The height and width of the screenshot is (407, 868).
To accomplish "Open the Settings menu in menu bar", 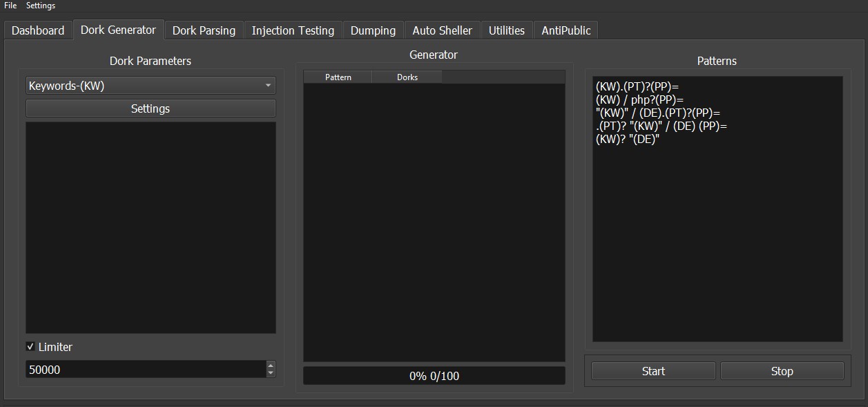I will [41, 6].
